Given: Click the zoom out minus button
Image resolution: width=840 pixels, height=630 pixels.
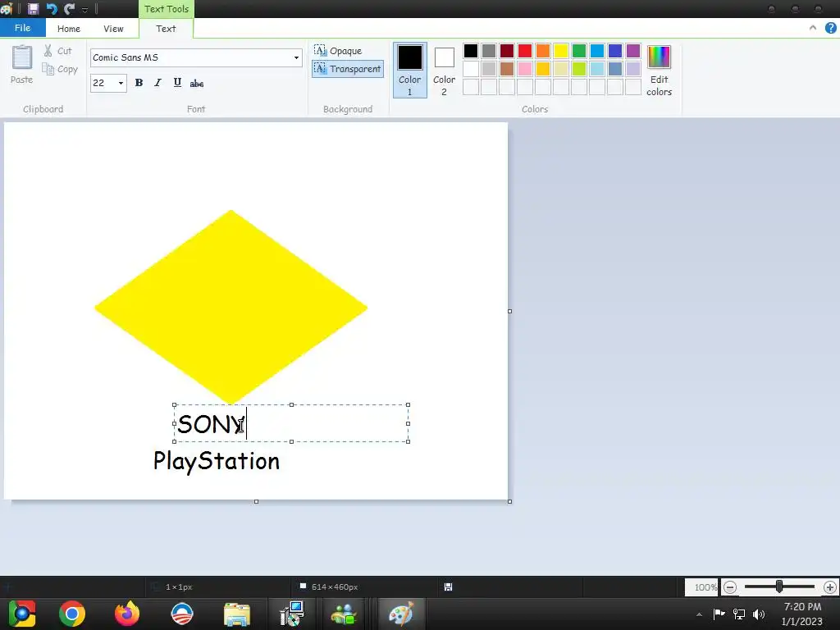Looking at the screenshot, I should pyautogui.click(x=729, y=587).
